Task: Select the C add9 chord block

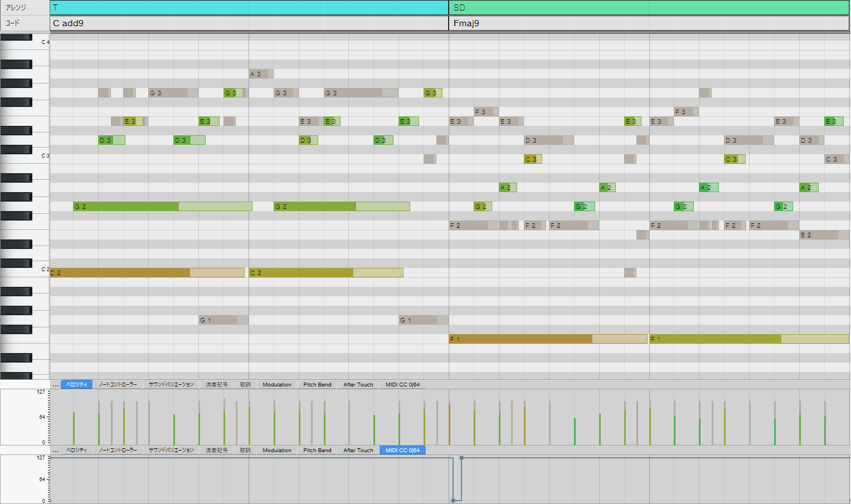Action: click(x=249, y=23)
